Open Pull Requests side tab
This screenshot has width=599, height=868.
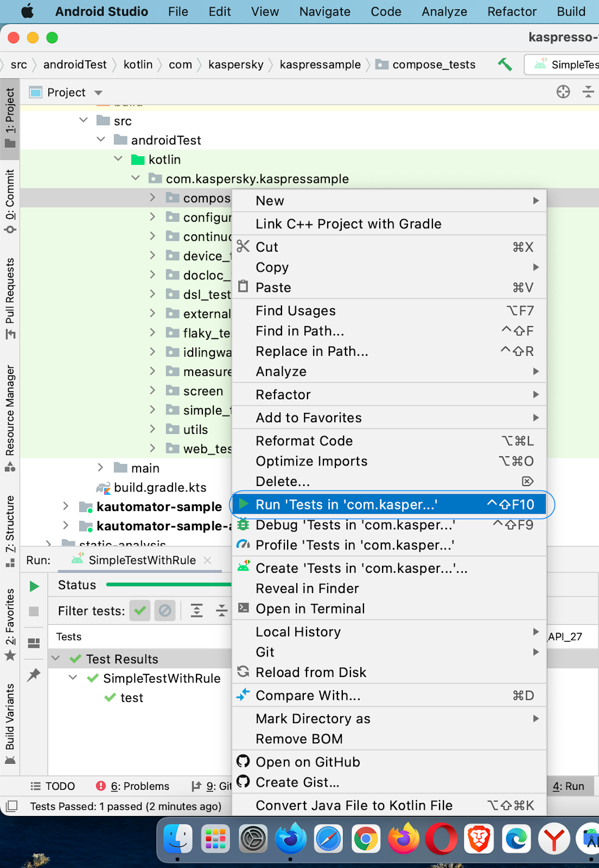tap(10, 299)
